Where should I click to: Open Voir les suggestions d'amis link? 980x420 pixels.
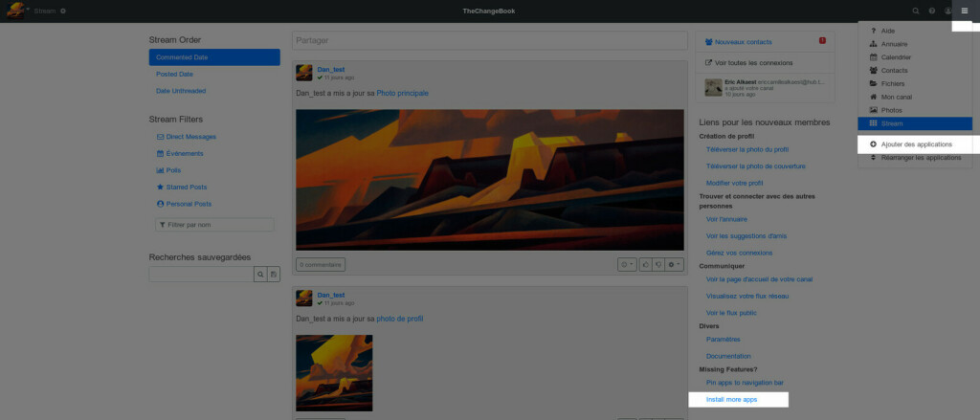(746, 236)
